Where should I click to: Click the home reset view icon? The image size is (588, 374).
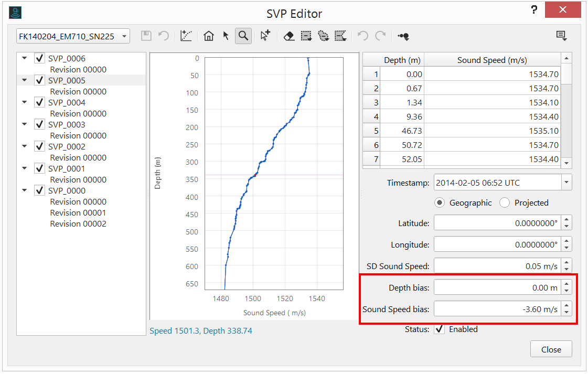[209, 36]
